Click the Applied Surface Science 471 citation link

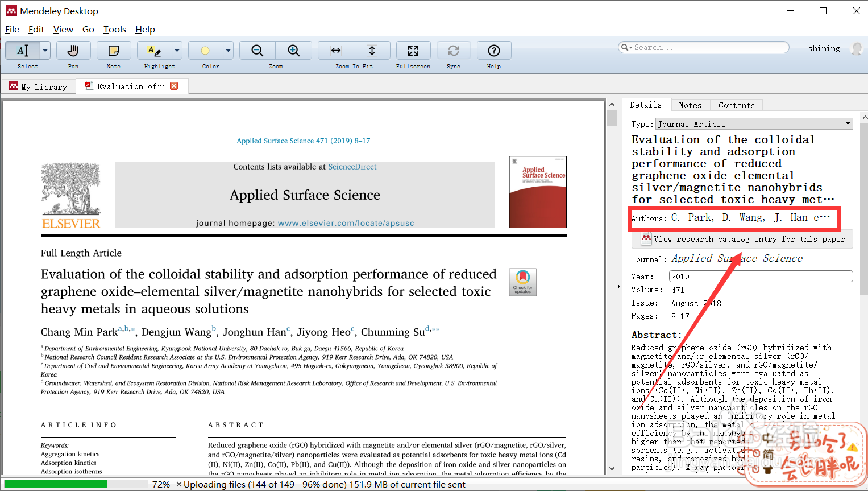pyautogui.click(x=303, y=141)
